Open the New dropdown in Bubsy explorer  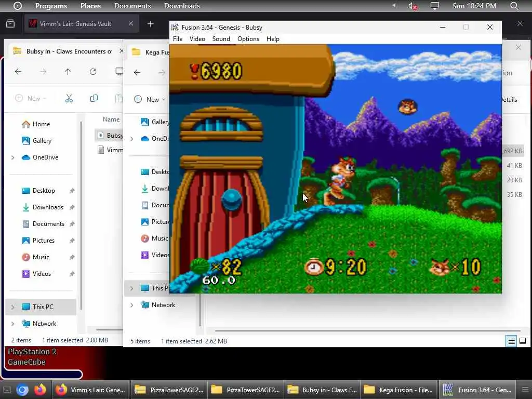(x=31, y=98)
